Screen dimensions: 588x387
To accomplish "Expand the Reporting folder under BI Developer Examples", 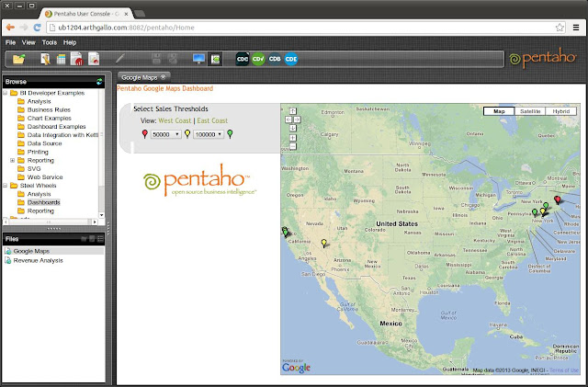I will [12, 160].
